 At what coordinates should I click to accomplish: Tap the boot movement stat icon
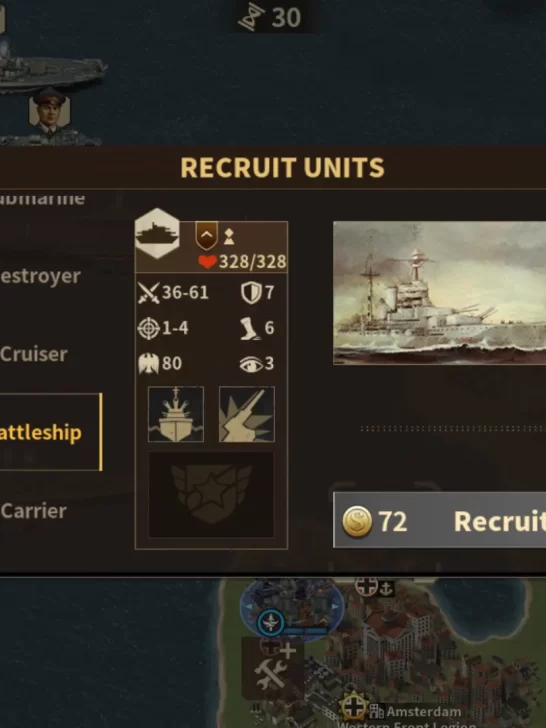249,328
